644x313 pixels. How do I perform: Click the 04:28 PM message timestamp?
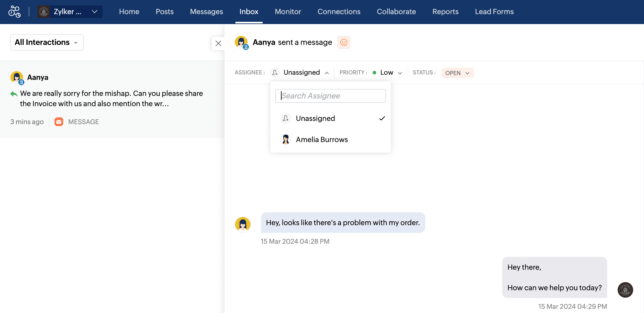tap(295, 241)
